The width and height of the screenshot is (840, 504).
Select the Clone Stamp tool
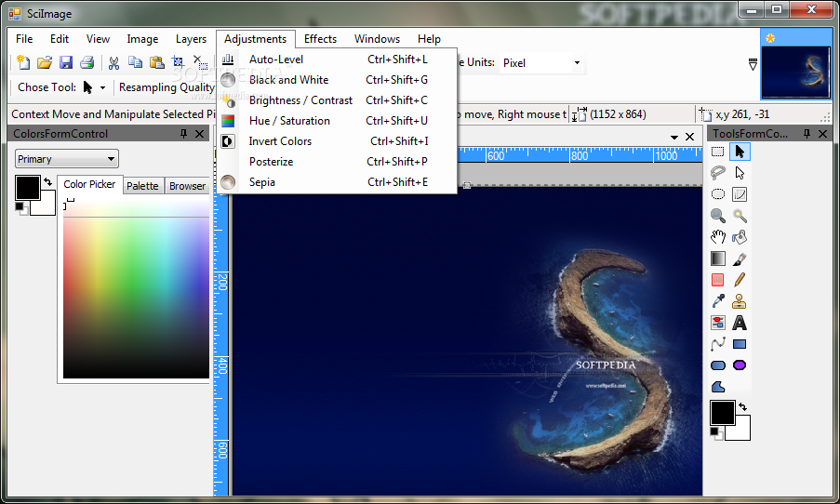(740, 301)
